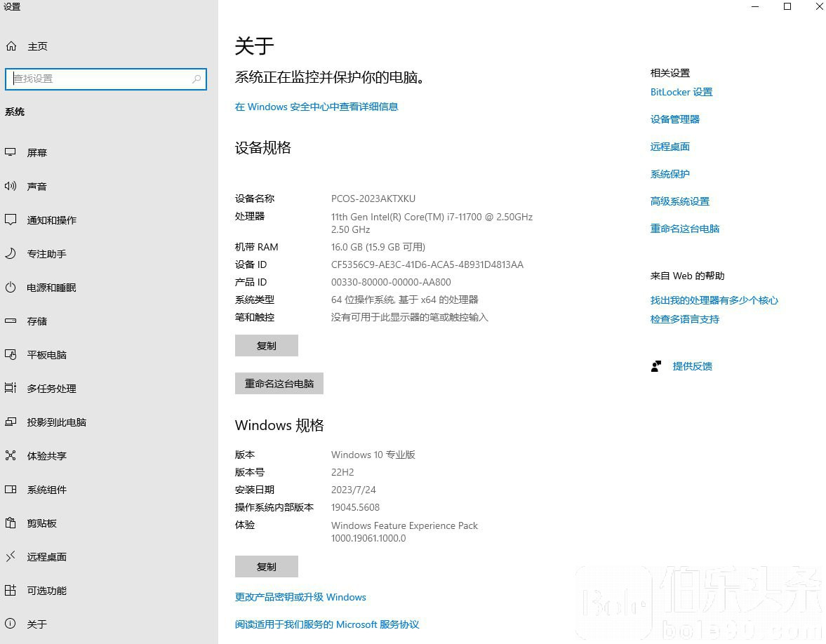Click the Clipboard (剪贴板) icon

tap(11, 523)
